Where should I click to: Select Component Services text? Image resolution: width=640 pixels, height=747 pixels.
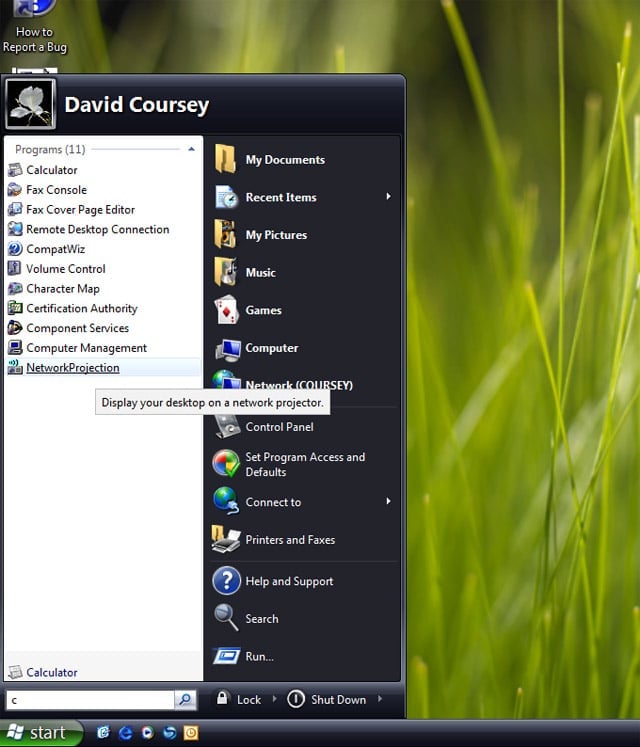click(x=77, y=328)
